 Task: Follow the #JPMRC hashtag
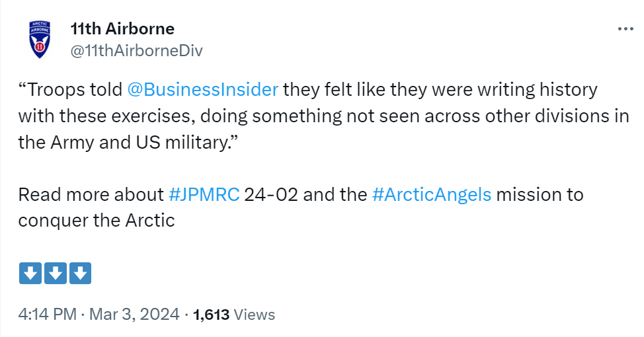coord(204,194)
